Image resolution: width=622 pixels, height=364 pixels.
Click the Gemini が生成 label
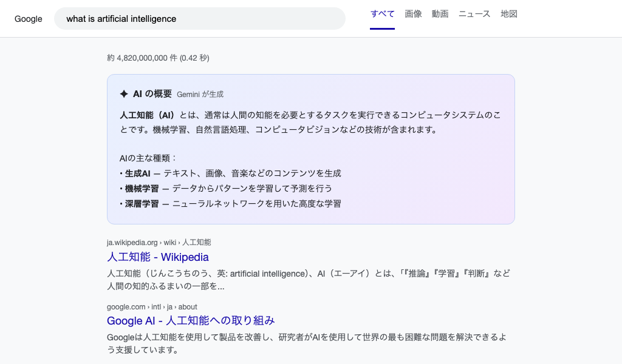pyautogui.click(x=200, y=94)
